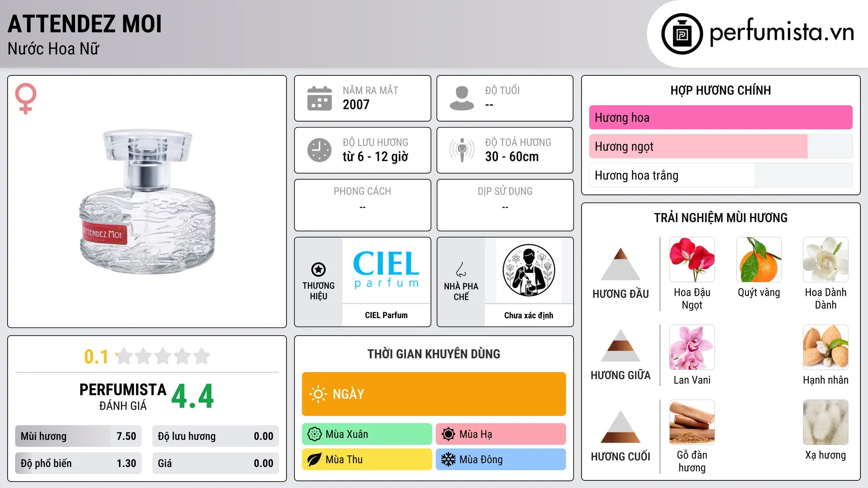The height and width of the screenshot is (488, 868).
Task: Click the Mùi hương 7.50 score bar
Action: pyautogui.click(x=78, y=436)
